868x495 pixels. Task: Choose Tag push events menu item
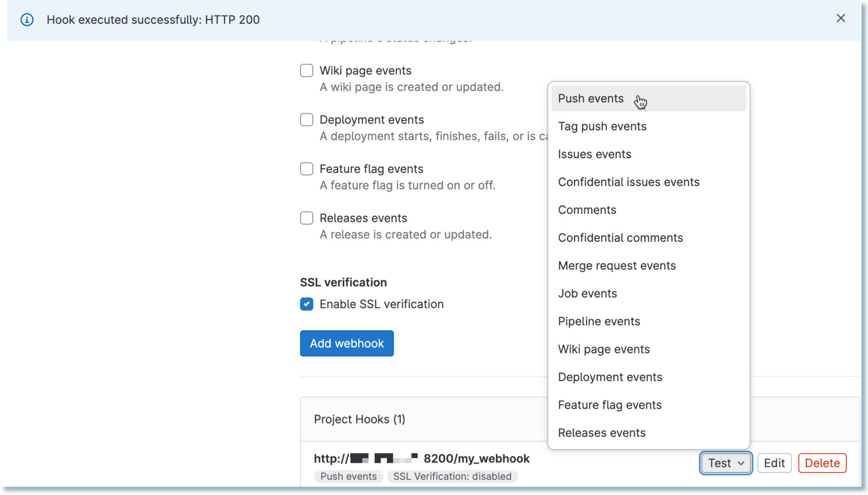602,126
